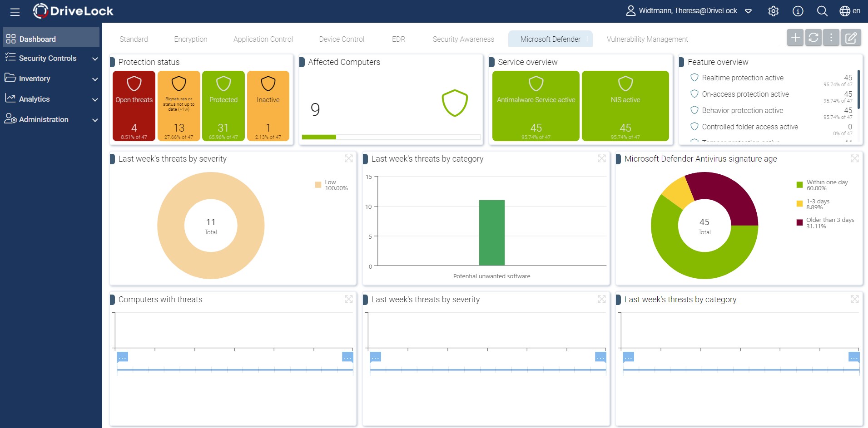Open the Application Control tab
The image size is (868, 428).
tap(263, 39)
